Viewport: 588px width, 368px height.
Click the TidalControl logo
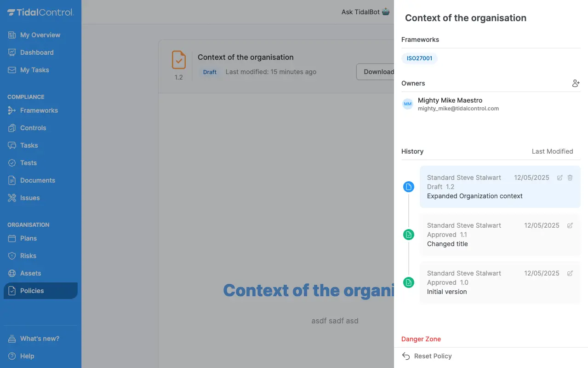[40, 12]
